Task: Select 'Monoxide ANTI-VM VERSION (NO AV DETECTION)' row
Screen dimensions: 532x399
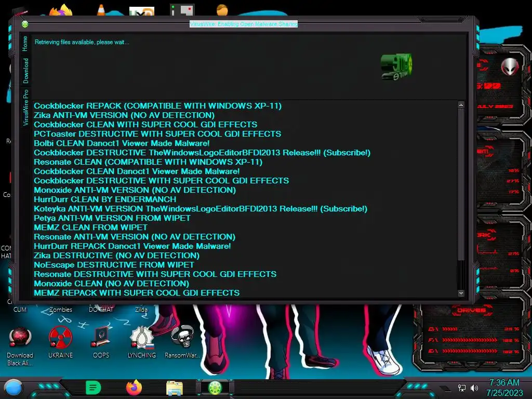Action: coord(135,190)
